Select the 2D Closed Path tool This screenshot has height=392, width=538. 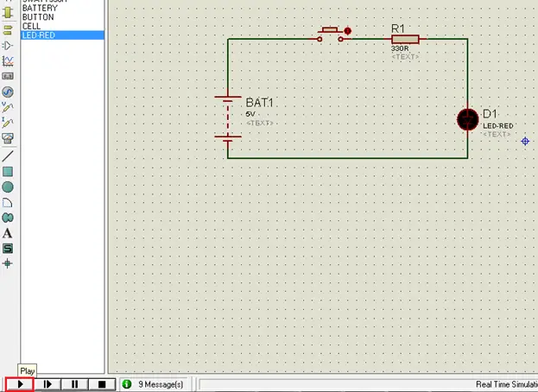pos(8,218)
